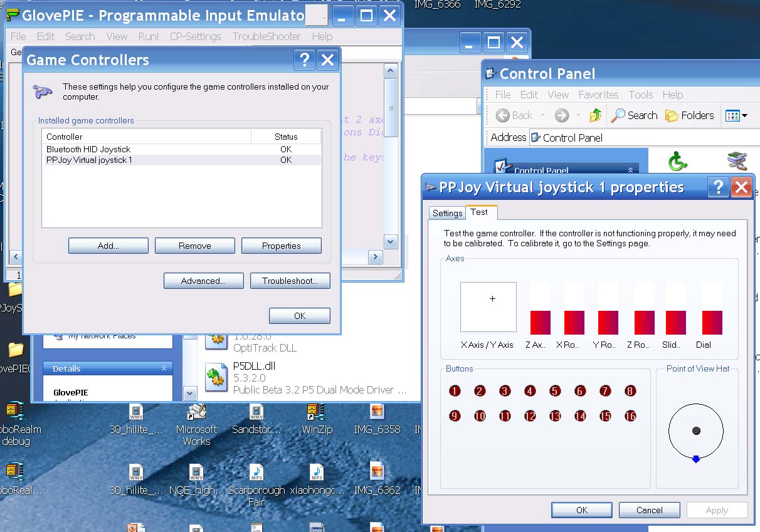Open CP-Settings menu in GlovePIE
The image size is (760, 532).
pos(196,36)
